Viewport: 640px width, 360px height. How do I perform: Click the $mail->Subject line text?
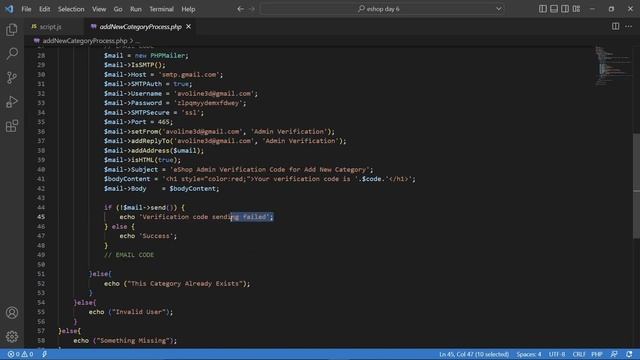pyautogui.click(x=238, y=169)
